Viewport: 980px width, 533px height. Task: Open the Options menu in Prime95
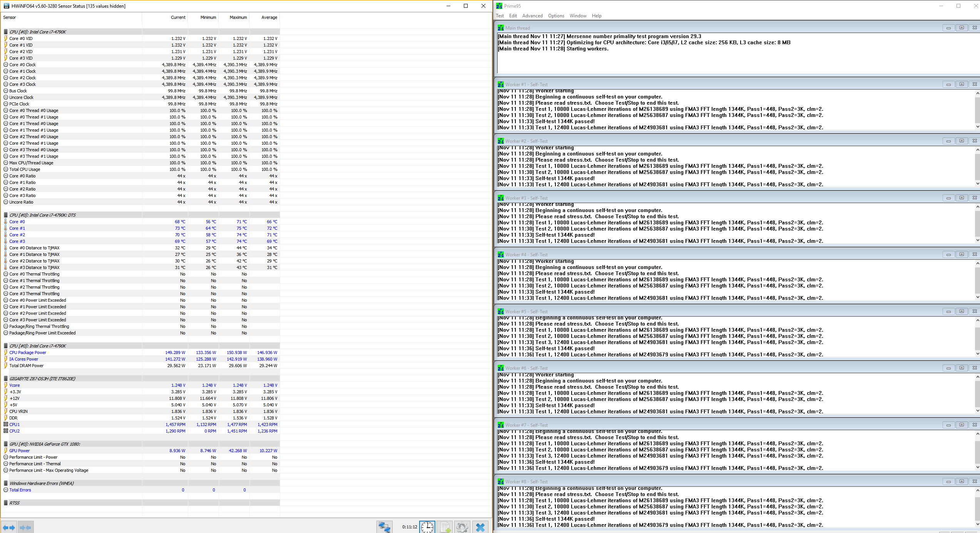pos(556,16)
